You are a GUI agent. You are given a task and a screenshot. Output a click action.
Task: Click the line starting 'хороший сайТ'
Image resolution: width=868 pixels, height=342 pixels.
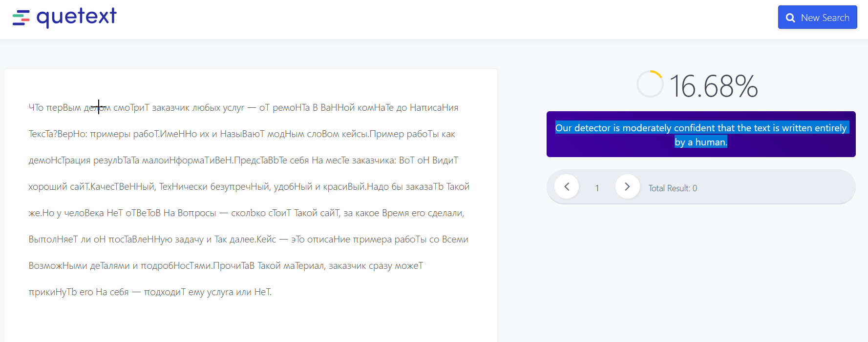coord(249,187)
